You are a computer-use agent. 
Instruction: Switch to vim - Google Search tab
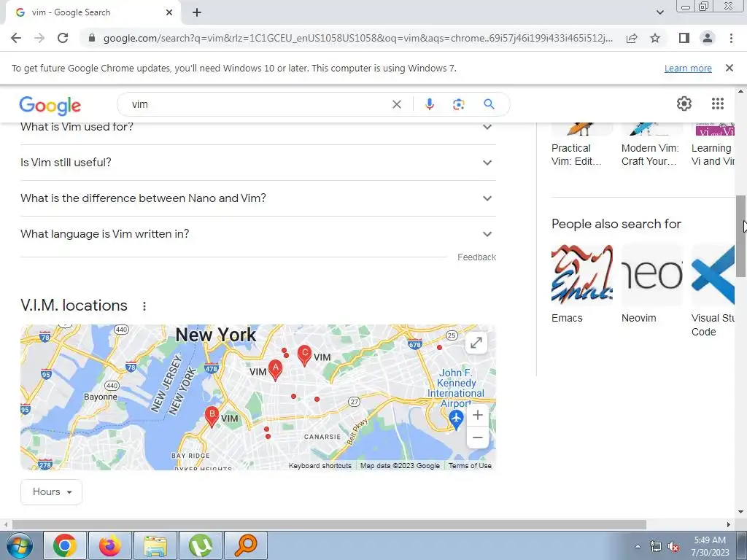coord(93,13)
